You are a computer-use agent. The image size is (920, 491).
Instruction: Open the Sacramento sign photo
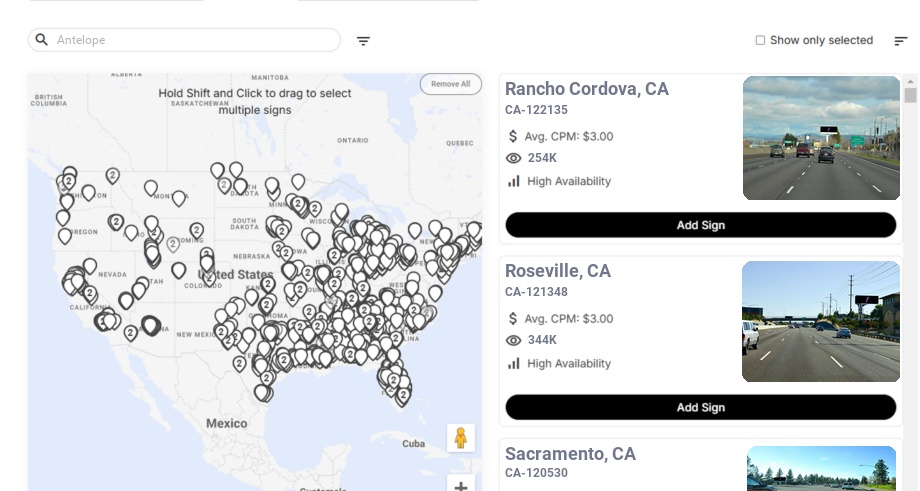pyautogui.click(x=821, y=468)
